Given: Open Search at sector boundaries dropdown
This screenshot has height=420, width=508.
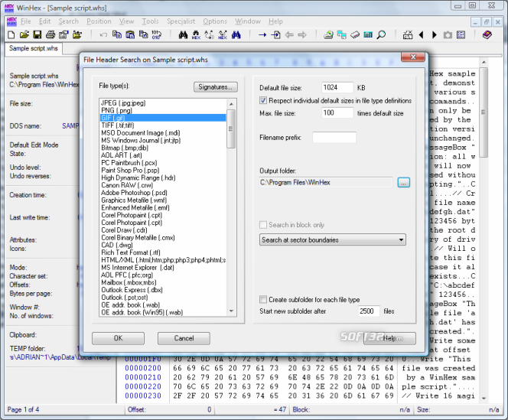Looking at the screenshot, I should point(332,239).
